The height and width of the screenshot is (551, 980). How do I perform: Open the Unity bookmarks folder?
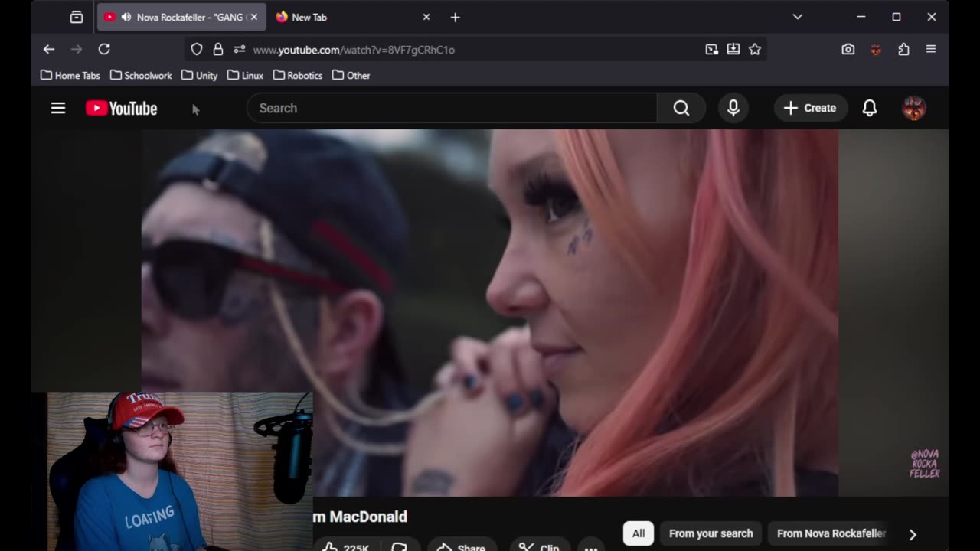tap(200, 75)
